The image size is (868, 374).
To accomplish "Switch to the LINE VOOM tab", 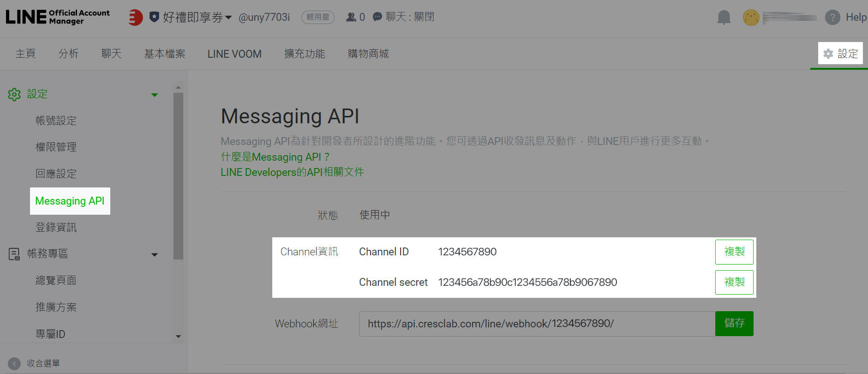I will pyautogui.click(x=234, y=54).
